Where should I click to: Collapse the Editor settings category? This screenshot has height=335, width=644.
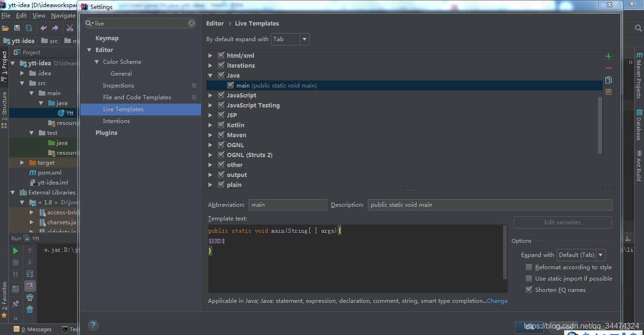point(89,50)
